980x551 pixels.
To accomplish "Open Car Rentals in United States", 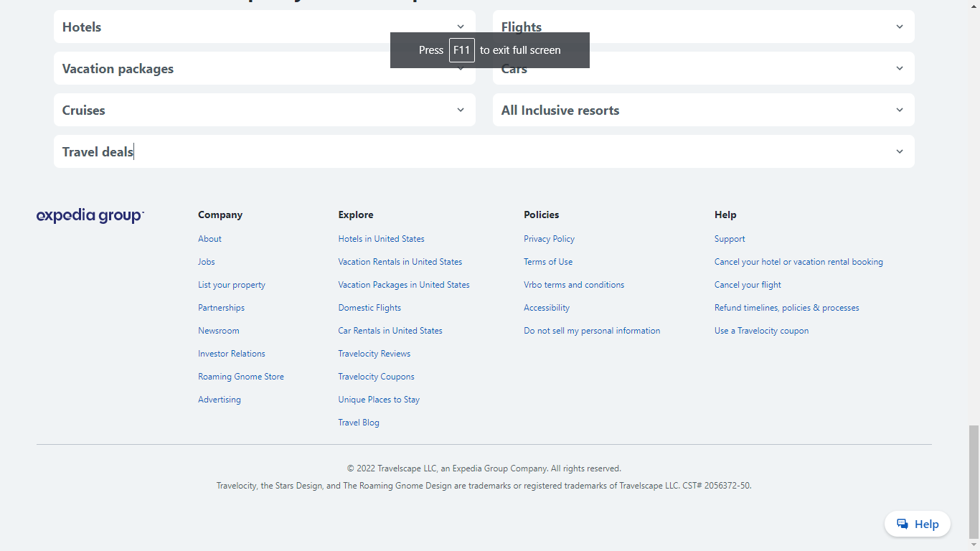I will tap(390, 331).
